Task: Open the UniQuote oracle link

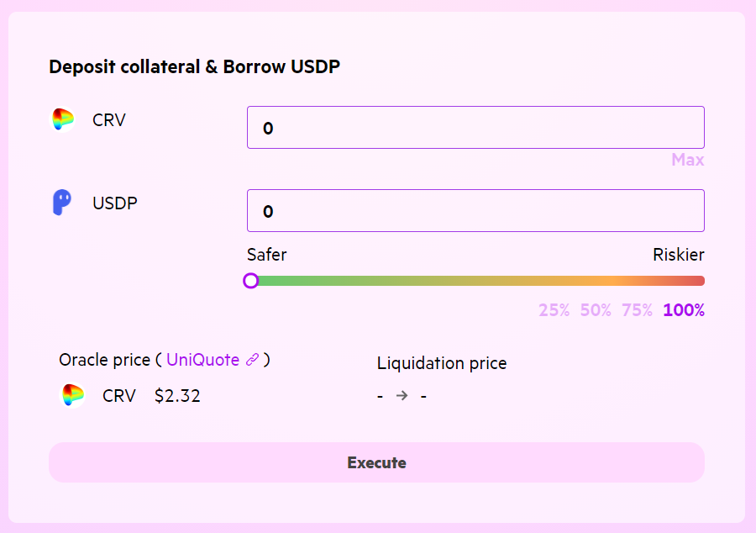Action: (x=202, y=360)
